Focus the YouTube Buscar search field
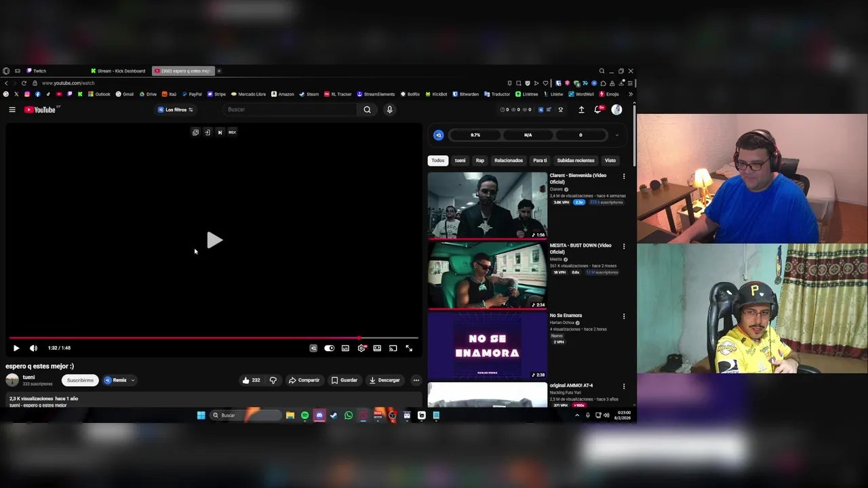Viewport: 868px width, 488px height. pos(290,110)
